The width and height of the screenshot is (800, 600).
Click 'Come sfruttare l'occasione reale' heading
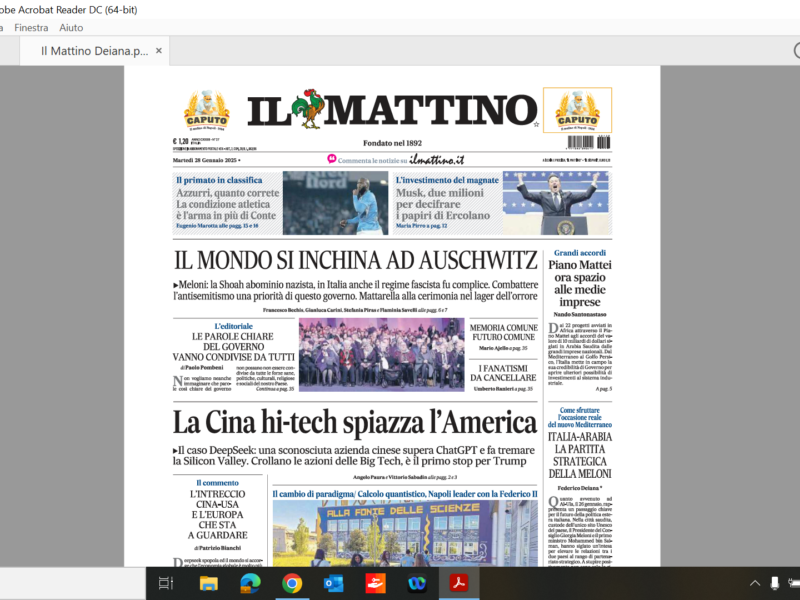[580, 417]
